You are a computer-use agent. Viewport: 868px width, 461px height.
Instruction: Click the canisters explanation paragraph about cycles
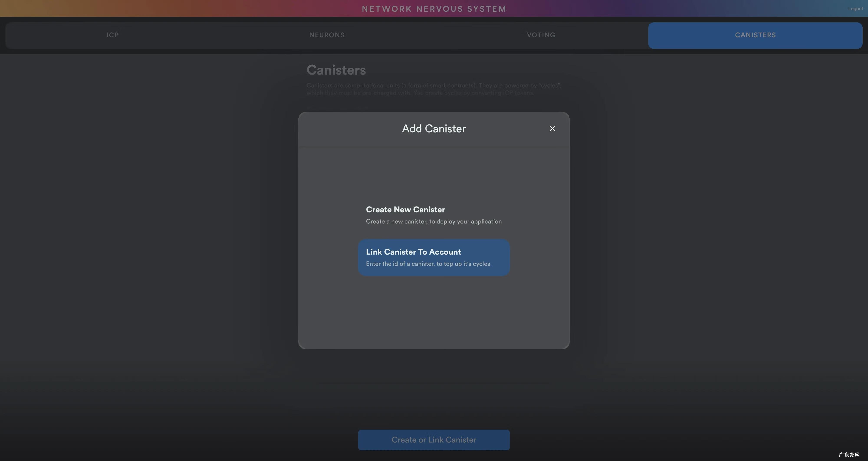(x=434, y=89)
